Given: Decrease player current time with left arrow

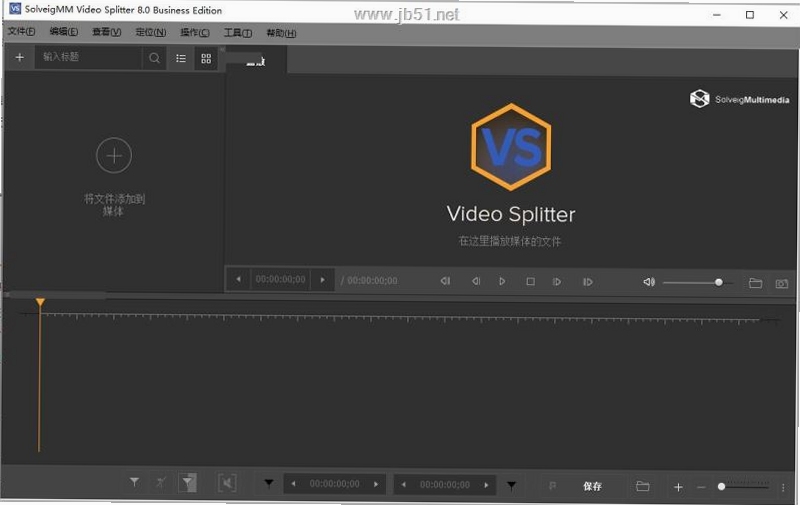Looking at the screenshot, I should click(x=238, y=280).
